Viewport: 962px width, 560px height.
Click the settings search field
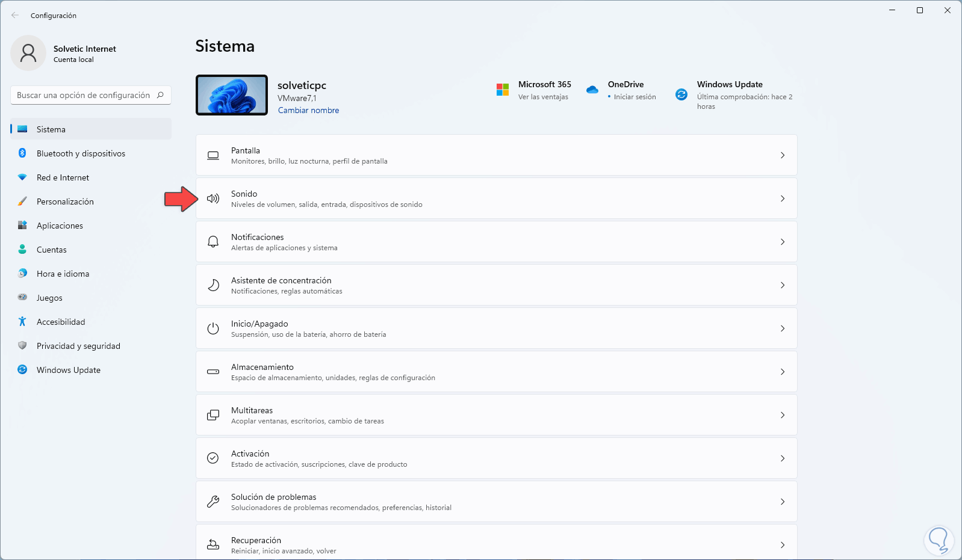click(84, 95)
